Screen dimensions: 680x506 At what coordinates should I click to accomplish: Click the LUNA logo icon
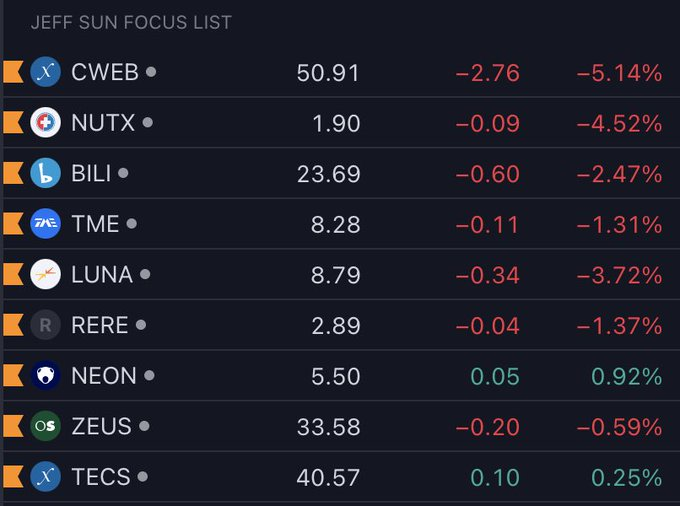pyautogui.click(x=46, y=274)
